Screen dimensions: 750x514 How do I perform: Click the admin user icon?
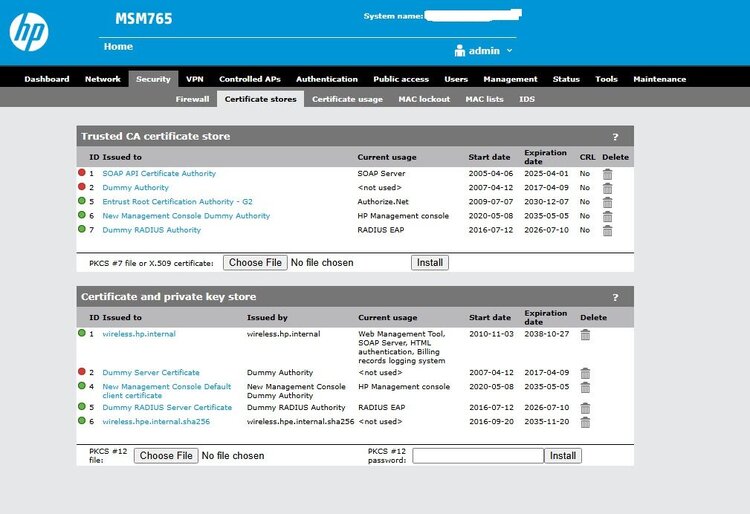tap(460, 50)
